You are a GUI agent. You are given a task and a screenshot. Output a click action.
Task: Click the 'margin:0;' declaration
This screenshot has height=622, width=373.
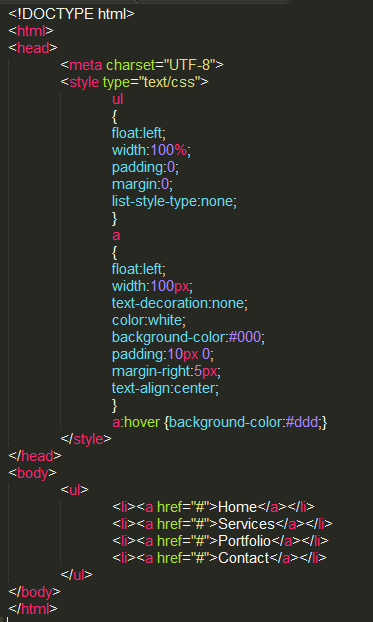142,184
